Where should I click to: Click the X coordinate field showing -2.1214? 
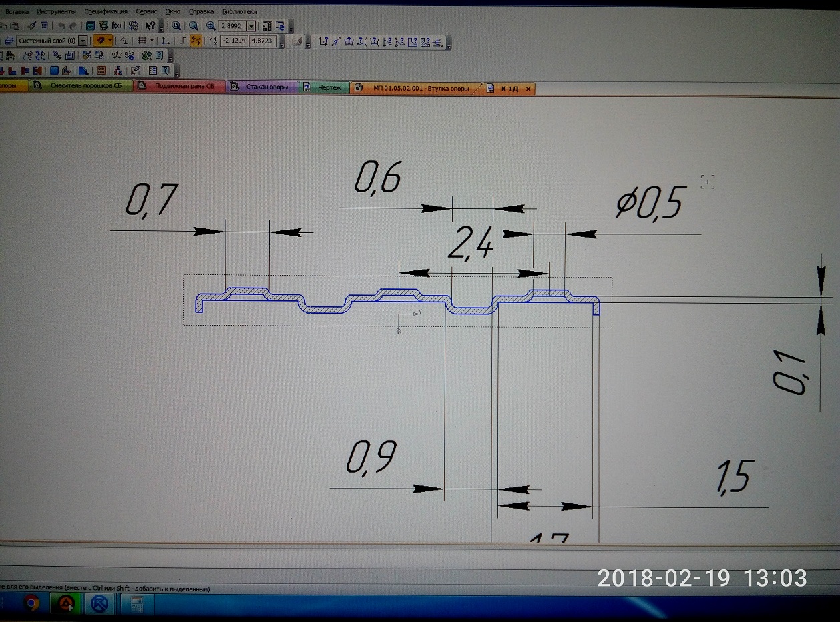tap(234, 41)
